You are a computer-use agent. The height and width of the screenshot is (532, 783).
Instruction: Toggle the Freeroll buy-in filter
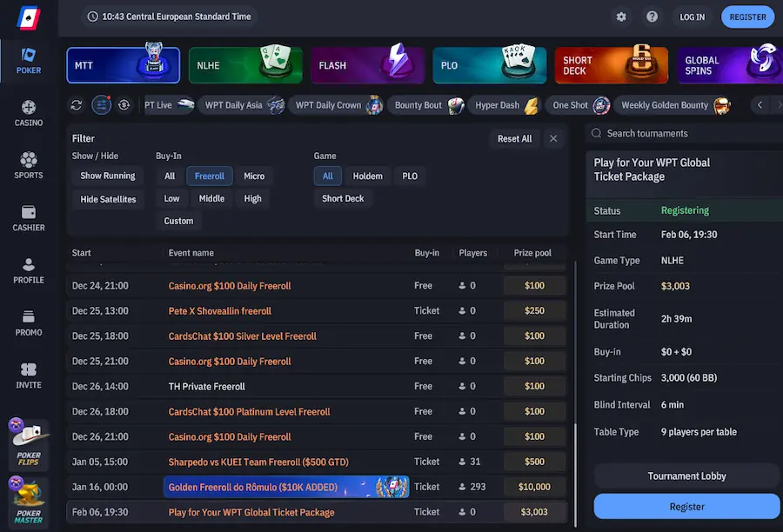(x=209, y=176)
